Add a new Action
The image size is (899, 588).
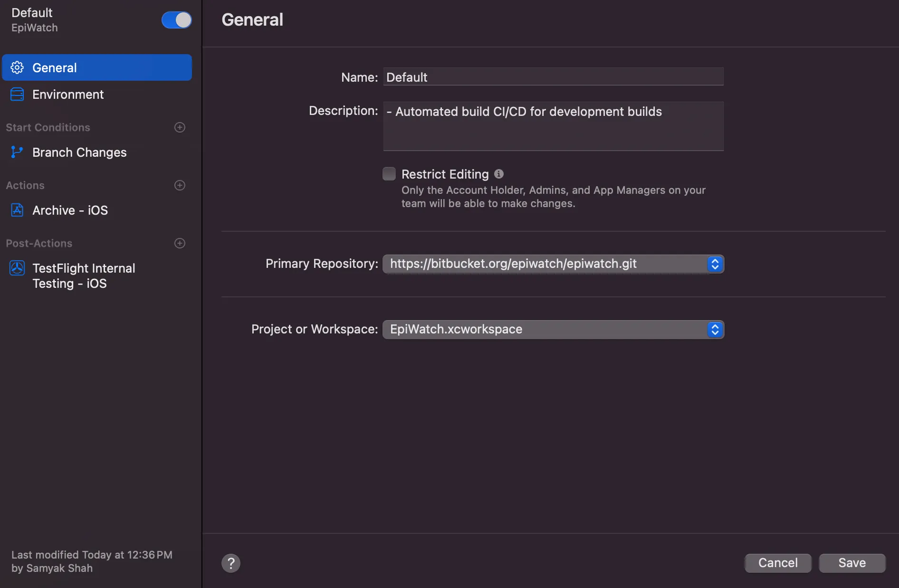179,185
